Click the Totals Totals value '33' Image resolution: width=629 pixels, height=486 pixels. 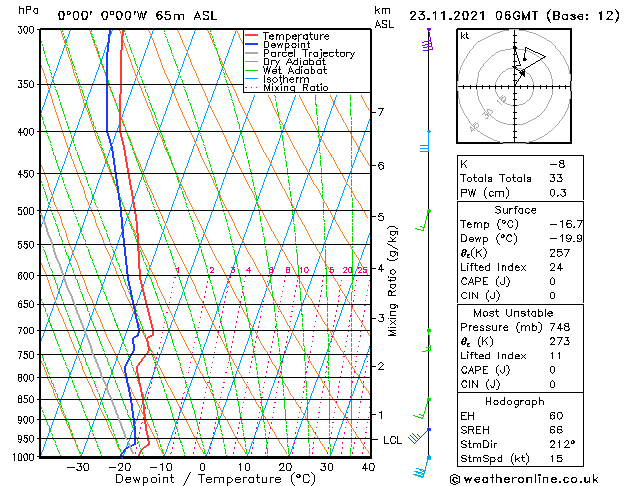tap(556, 178)
